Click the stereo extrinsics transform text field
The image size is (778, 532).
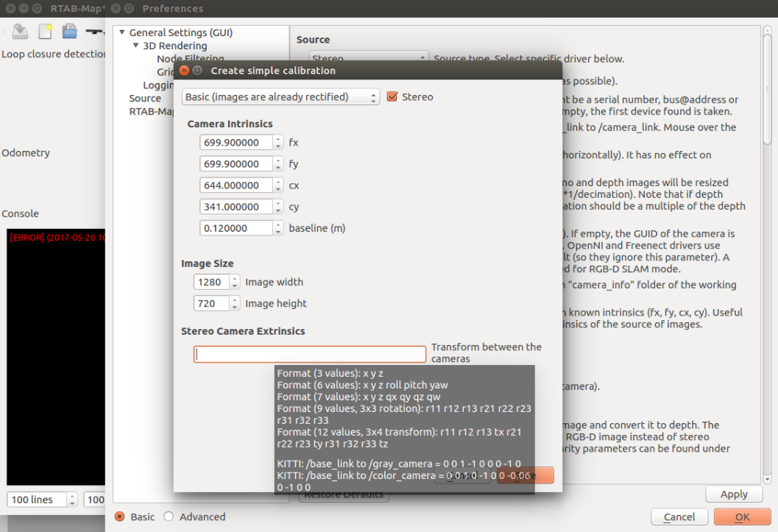(310, 354)
